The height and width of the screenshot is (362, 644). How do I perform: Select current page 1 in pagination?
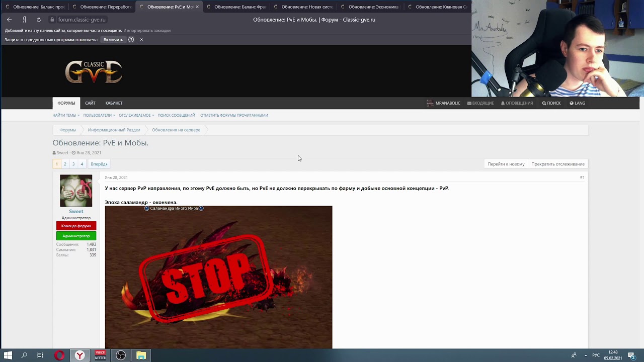coord(57,164)
